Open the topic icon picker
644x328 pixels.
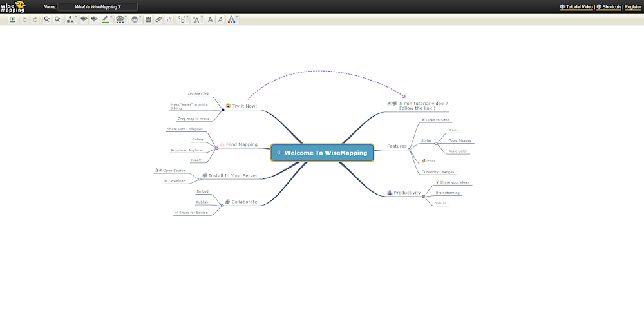point(135,19)
